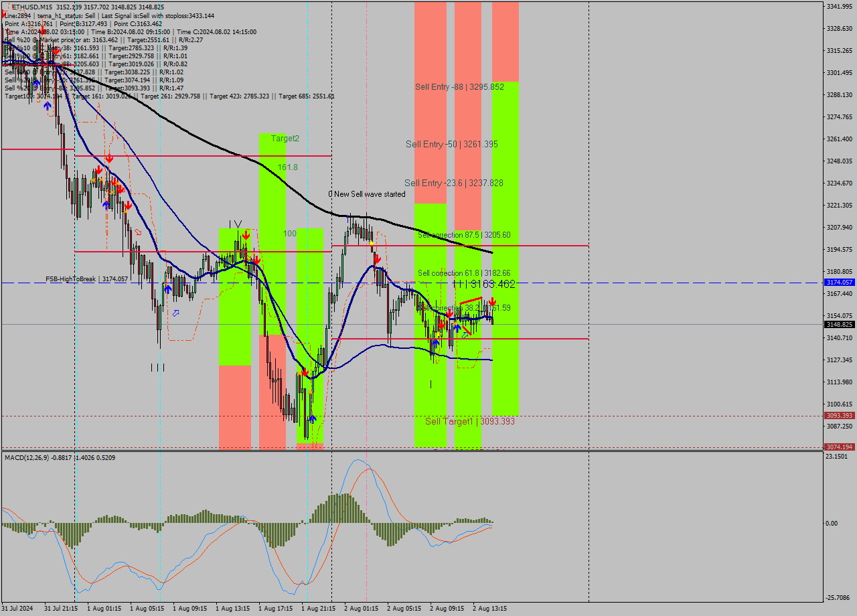Click the 'Time A:2024.08.02 03:15:00' info line
The image size is (857, 616).
pos(45,31)
